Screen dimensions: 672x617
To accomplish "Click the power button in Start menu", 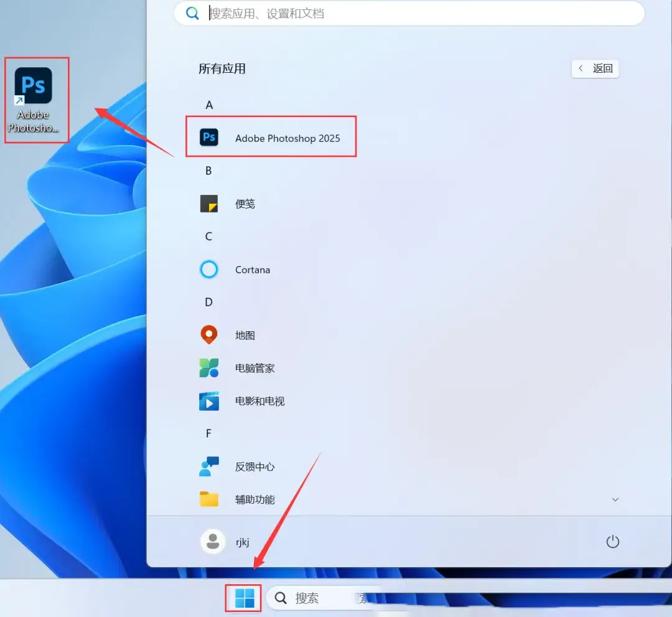I will pyautogui.click(x=613, y=542).
